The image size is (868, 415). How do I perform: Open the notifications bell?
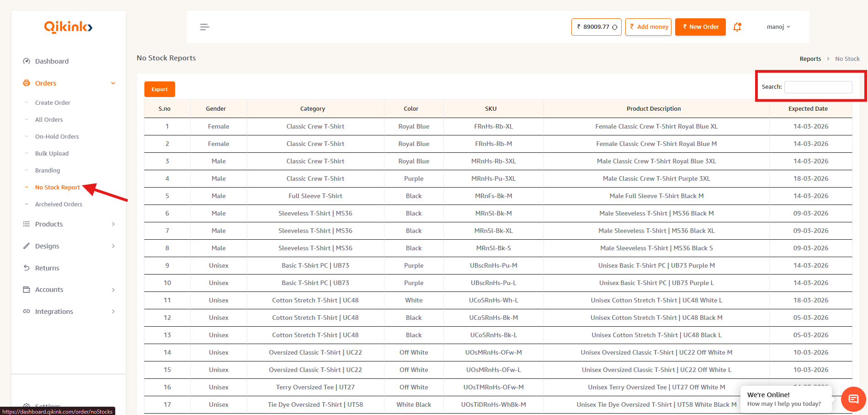[737, 27]
